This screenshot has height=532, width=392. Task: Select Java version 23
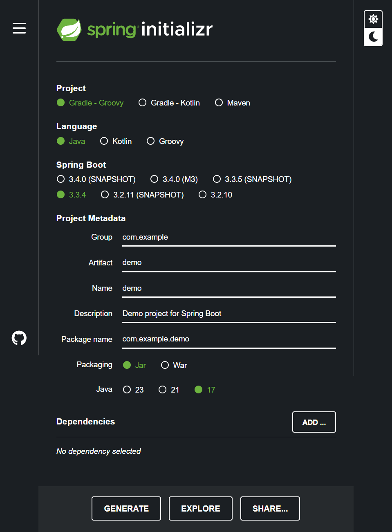pyautogui.click(x=133, y=390)
